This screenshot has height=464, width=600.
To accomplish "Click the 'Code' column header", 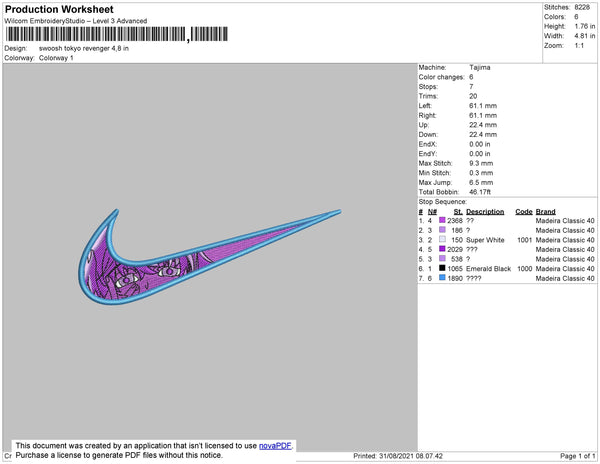I will point(524,212).
